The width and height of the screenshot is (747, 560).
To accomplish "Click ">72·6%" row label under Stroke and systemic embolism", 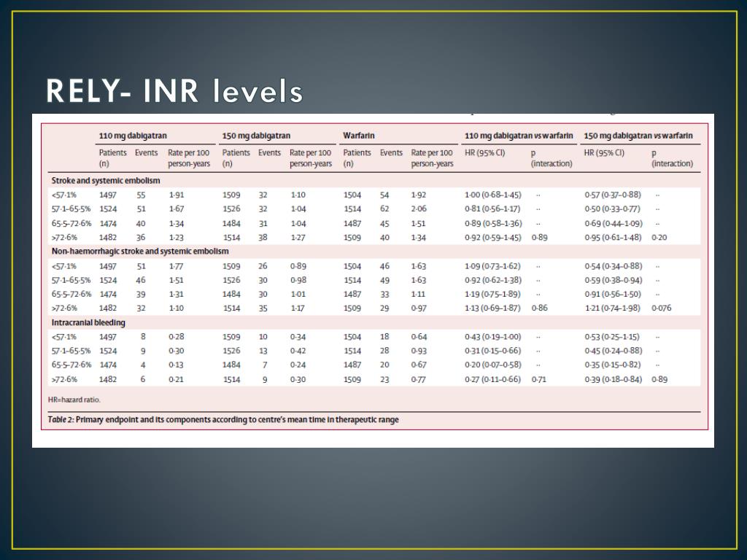I will 64,237.
